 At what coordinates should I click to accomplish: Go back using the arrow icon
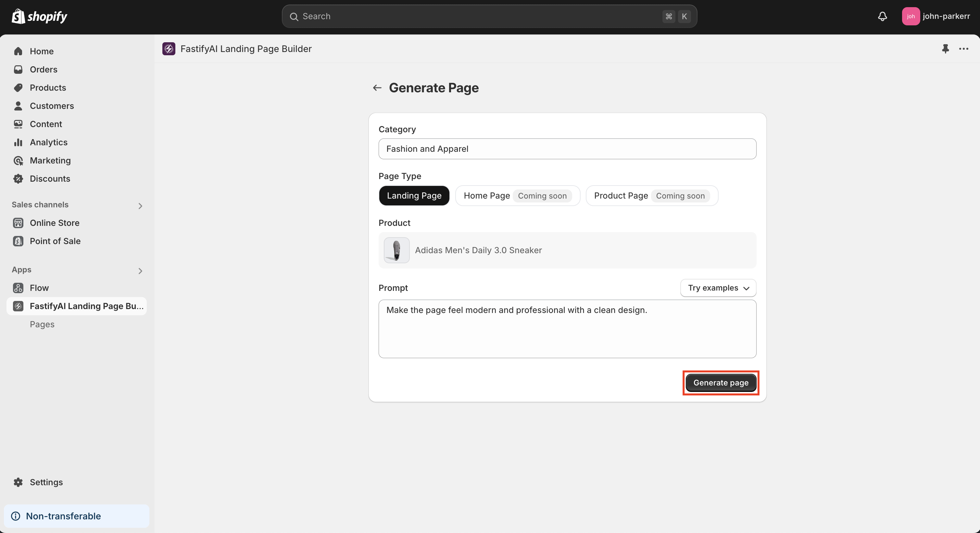tap(377, 88)
